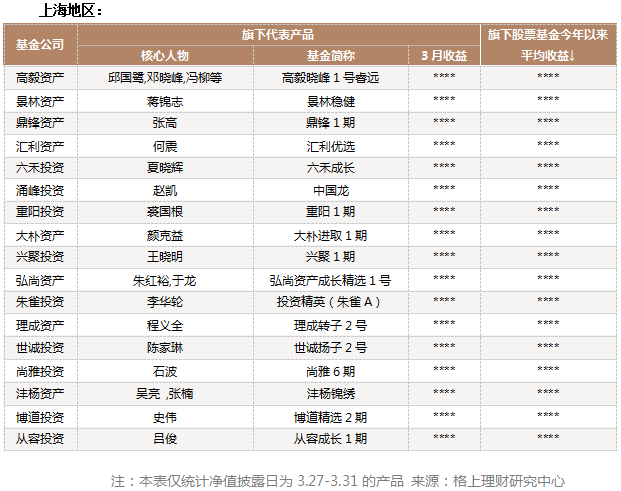Select the fund 弘尚资产成长精选1号
Image resolution: width=621 pixels, height=491 pixels.
[x=331, y=281]
